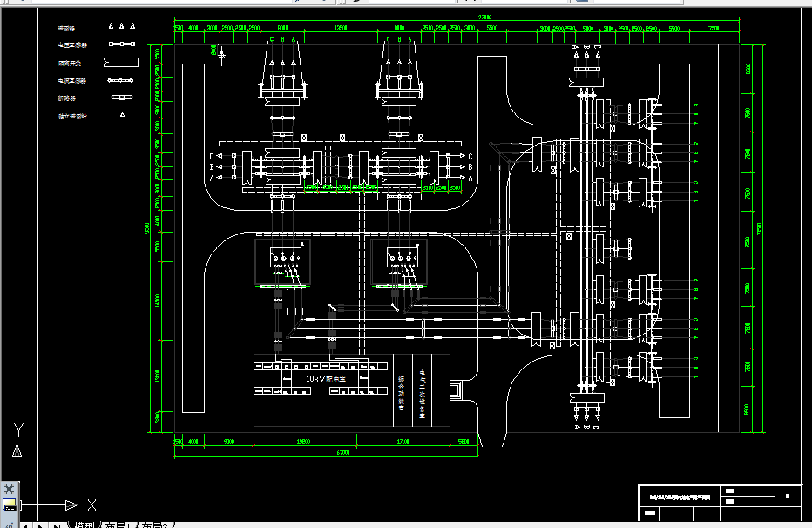Select the 断路器 legend label

(x=66, y=98)
